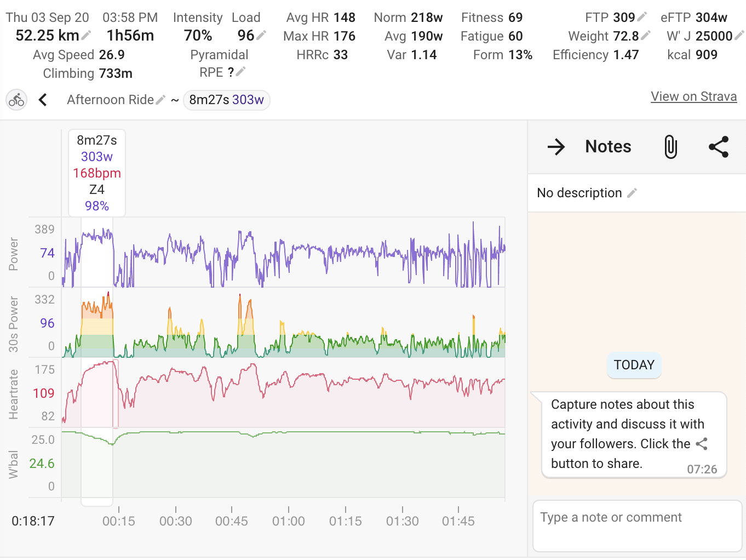The height and width of the screenshot is (560, 746).
Task: Select the 8m27s 303w interval chip
Action: pyautogui.click(x=226, y=100)
